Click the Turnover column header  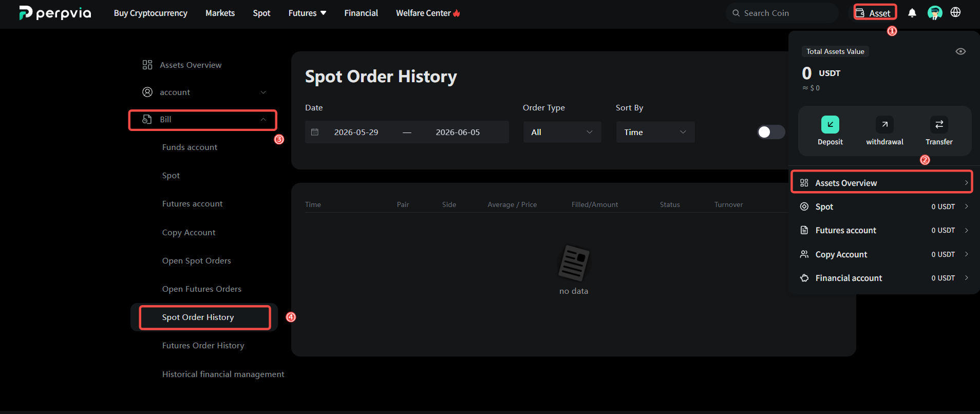[x=728, y=204]
